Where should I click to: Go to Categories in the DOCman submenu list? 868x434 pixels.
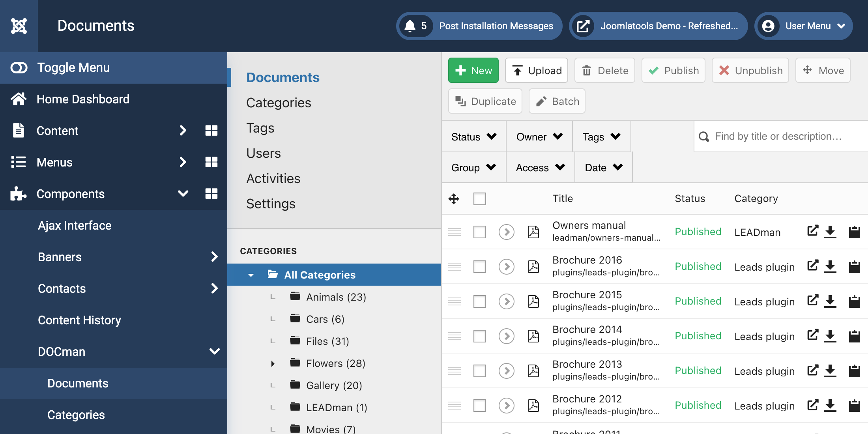click(x=76, y=415)
